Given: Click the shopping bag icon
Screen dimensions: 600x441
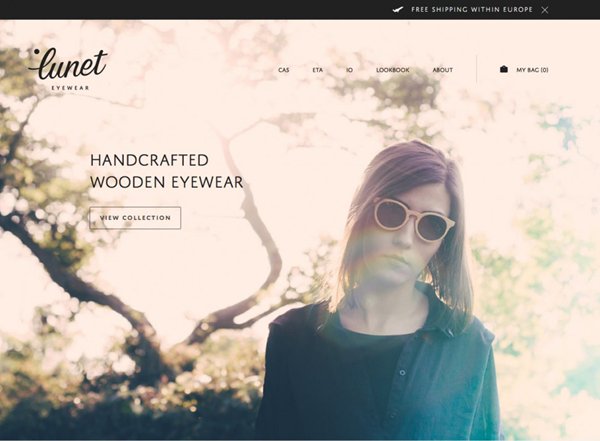Looking at the screenshot, I should click(x=504, y=69).
